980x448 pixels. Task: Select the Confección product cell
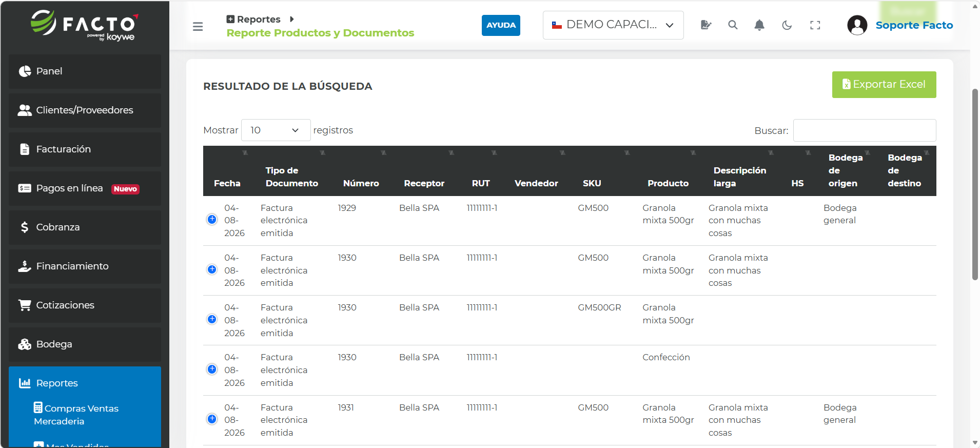tap(666, 357)
